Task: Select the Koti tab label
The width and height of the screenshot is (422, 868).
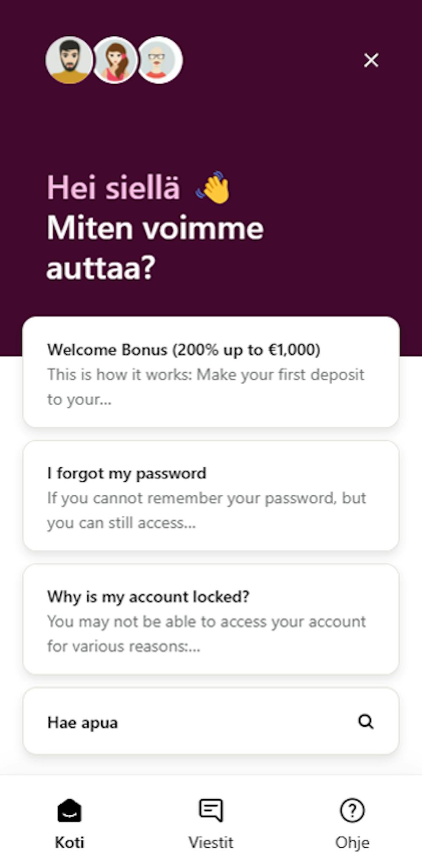Action: click(69, 843)
